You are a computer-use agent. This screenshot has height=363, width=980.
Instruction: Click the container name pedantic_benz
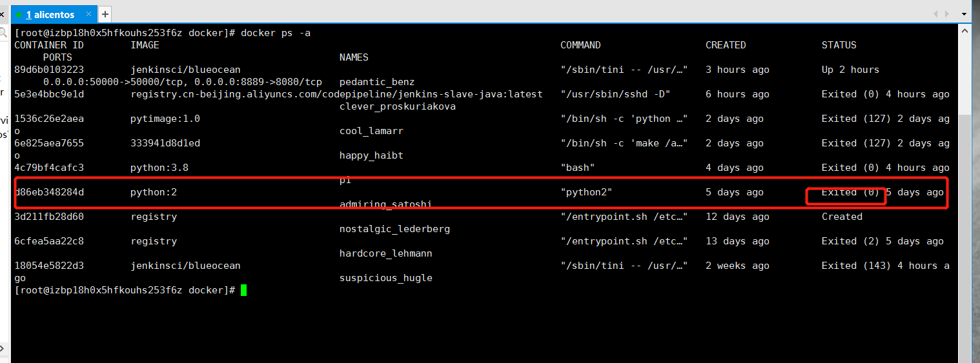point(377,82)
